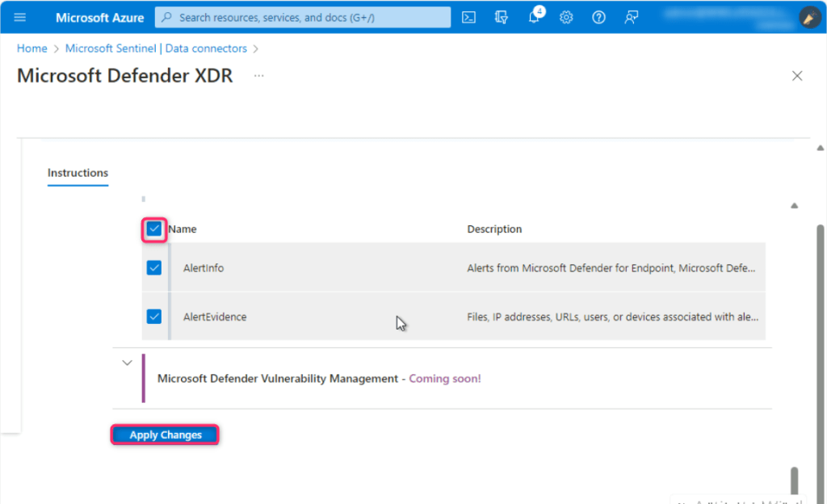
Task: Open the Azure portal hamburger menu
Action: pyautogui.click(x=20, y=17)
